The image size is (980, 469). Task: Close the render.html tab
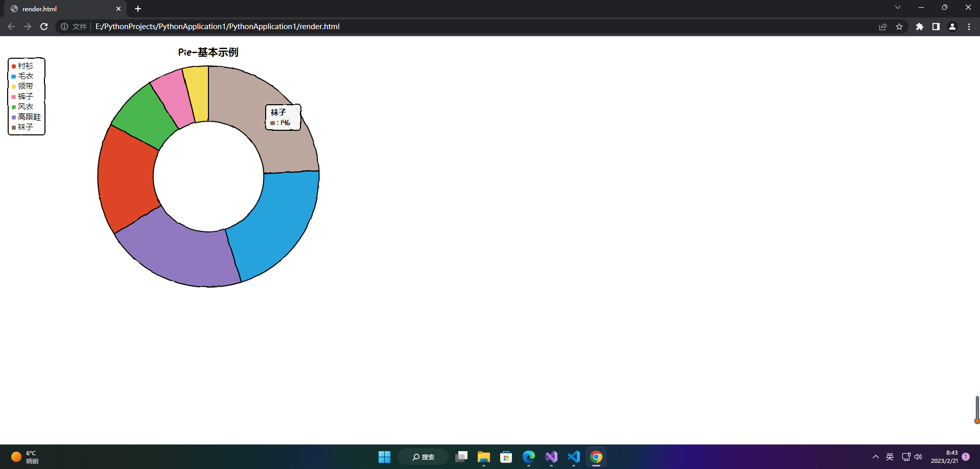[x=119, y=9]
